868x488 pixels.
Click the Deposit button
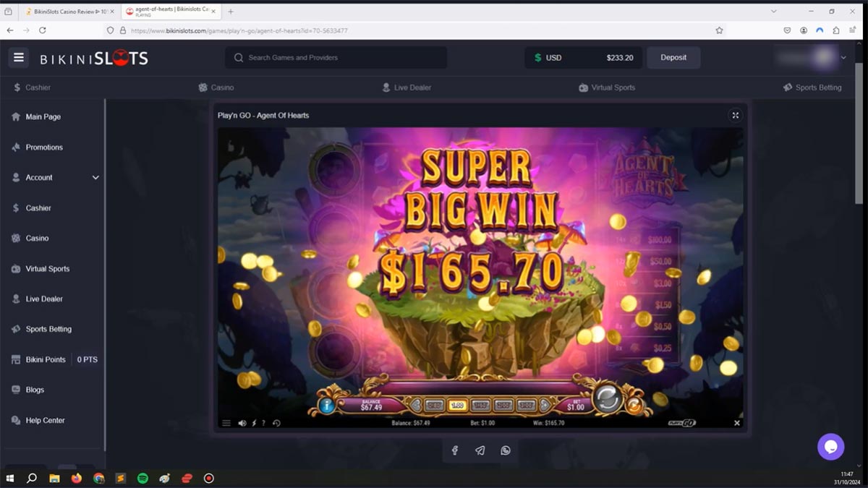point(673,58)
